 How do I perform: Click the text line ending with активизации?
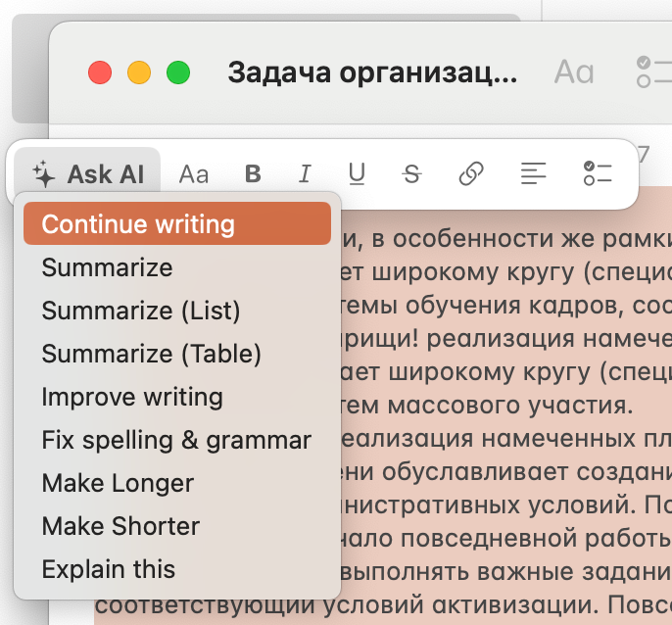point(383,605)
